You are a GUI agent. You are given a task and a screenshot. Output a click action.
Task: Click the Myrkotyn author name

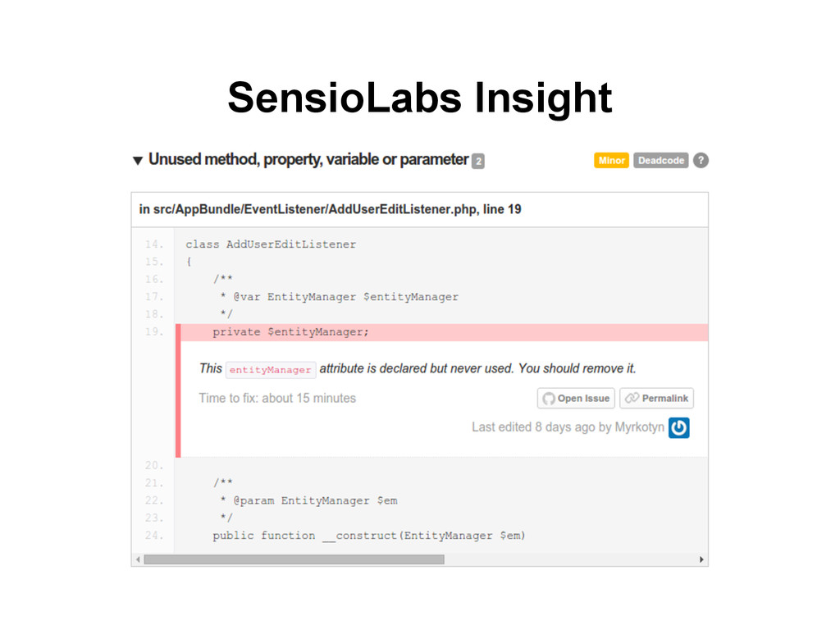point(638,427)
